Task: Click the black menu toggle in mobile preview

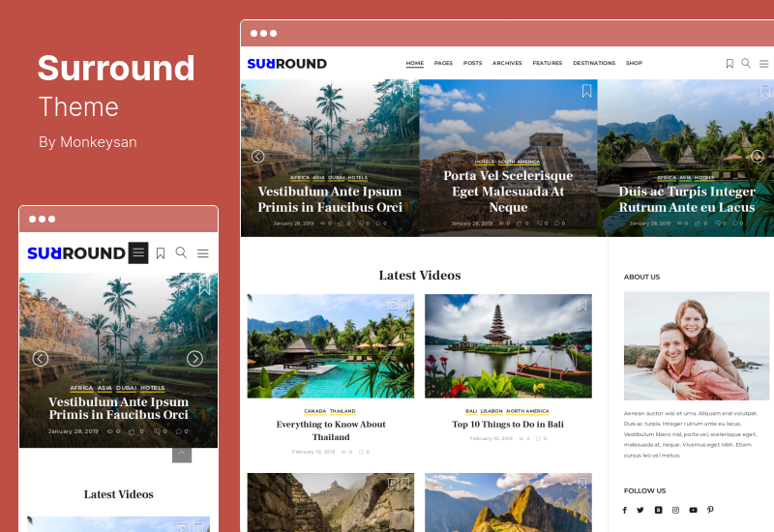Action: pyautogui.click(x=138, y=252)
